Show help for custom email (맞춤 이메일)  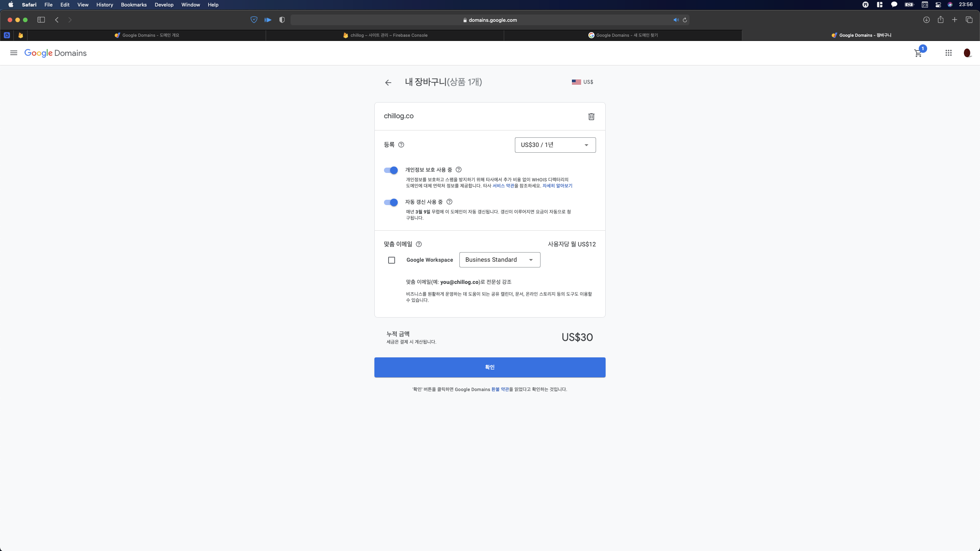coord(419,244)
